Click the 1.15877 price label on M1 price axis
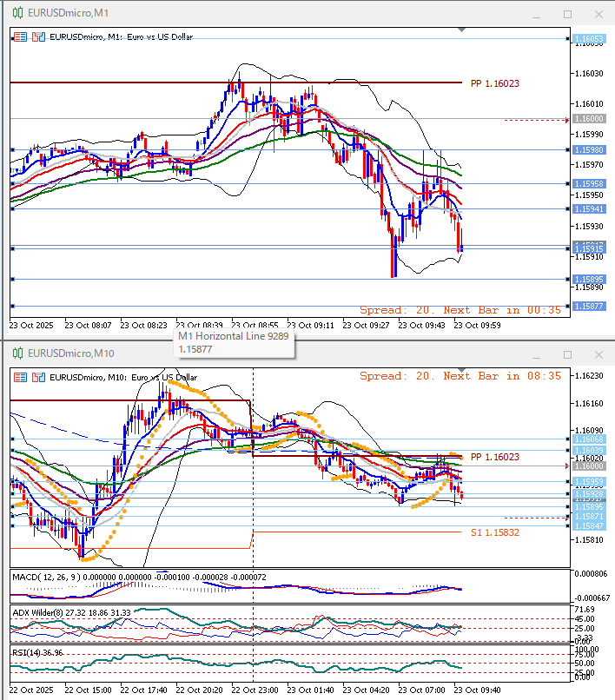 589,306
